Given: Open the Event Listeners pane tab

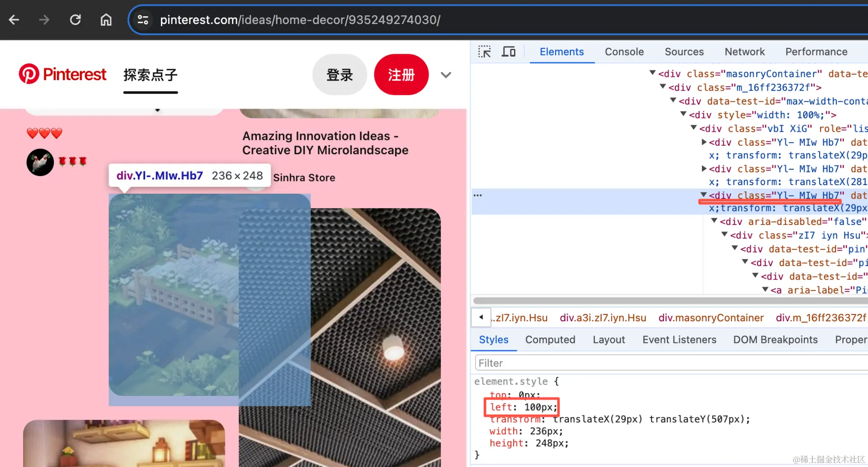Looking at the screenshot, I should 679,340.
